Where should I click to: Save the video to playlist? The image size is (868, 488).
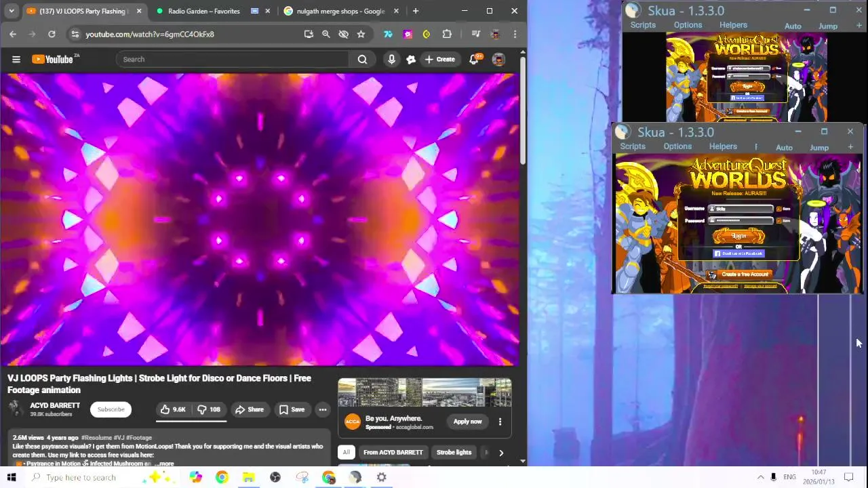point(292,409)
